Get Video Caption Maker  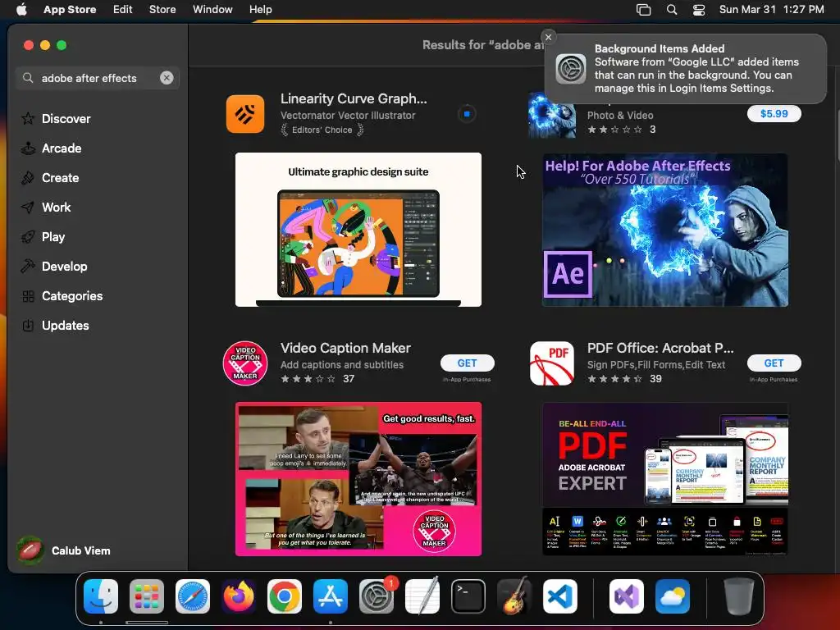pos(467,363)
